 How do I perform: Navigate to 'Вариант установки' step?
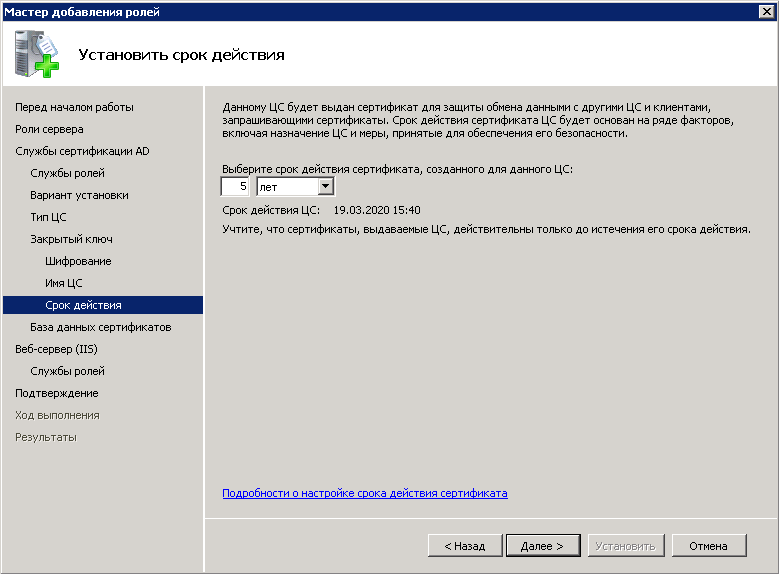pos(79,195)
